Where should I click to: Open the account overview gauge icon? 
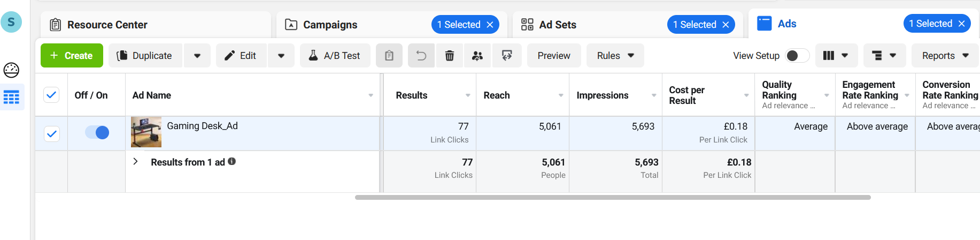coord(11,70)
